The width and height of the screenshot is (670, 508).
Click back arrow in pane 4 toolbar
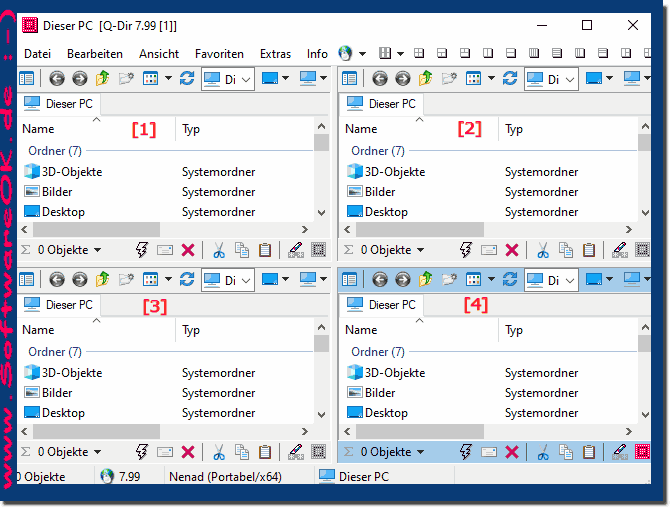[380, 280]
